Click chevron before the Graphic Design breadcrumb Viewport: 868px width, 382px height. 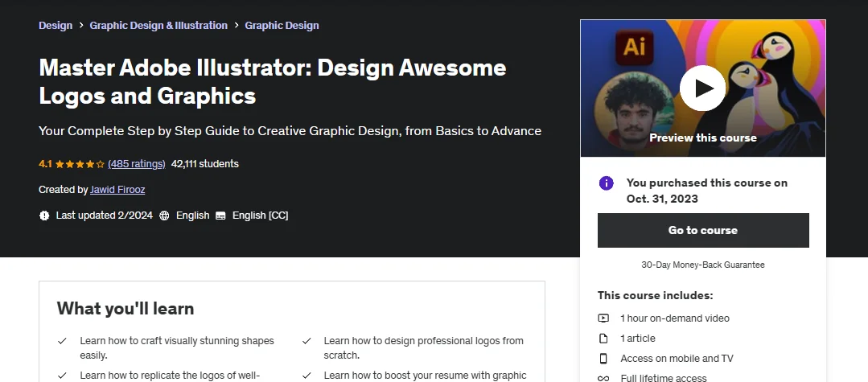coord(237,26)
